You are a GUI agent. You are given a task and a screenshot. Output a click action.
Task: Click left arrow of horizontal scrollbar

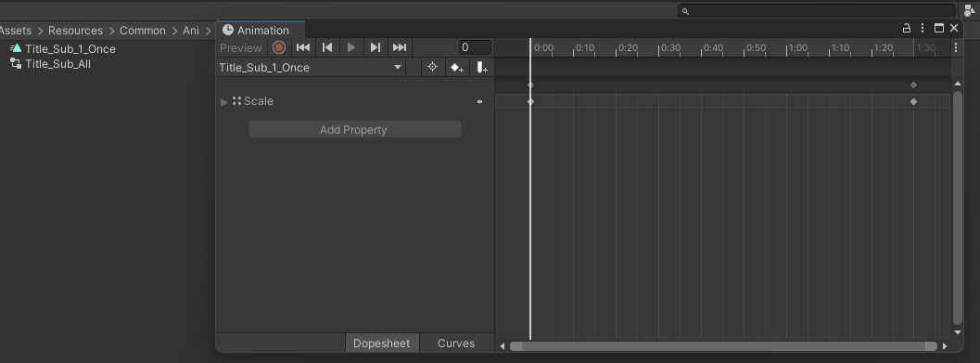pos(502,346)
